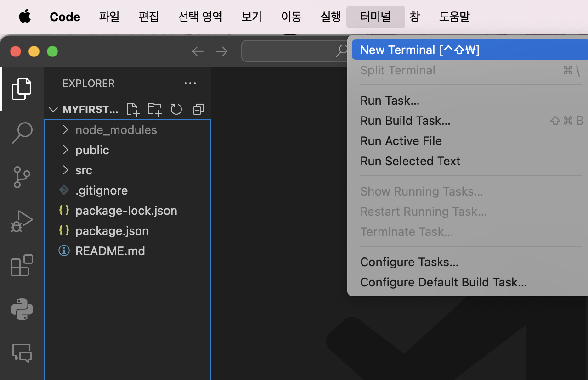Screen dimensions: 588x380
Task: Collapse the MYFIRST... project root section
Action: [x=53, y=109]
